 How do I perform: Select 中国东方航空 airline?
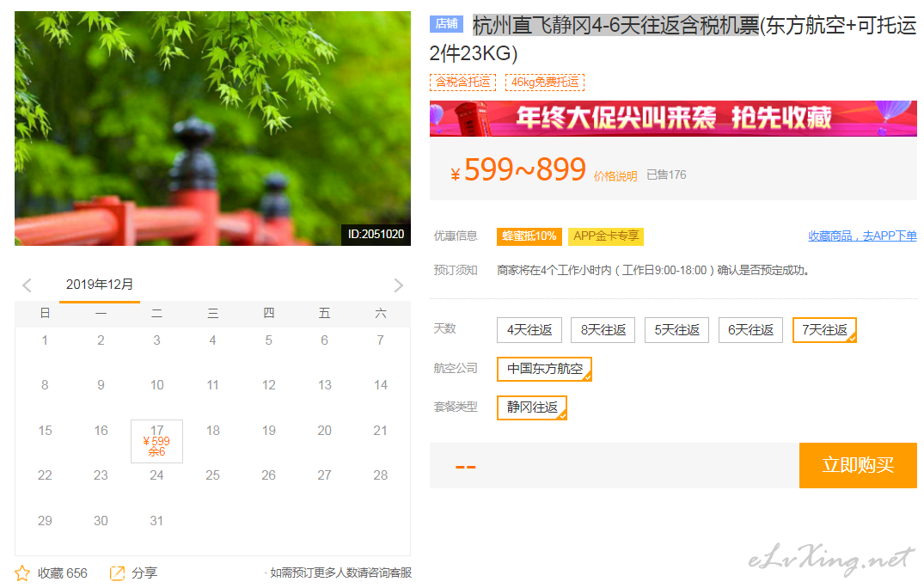544,369
